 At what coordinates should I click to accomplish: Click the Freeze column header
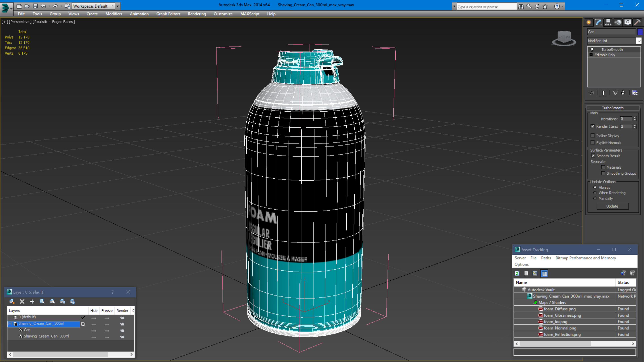click(x=107, y=311)
